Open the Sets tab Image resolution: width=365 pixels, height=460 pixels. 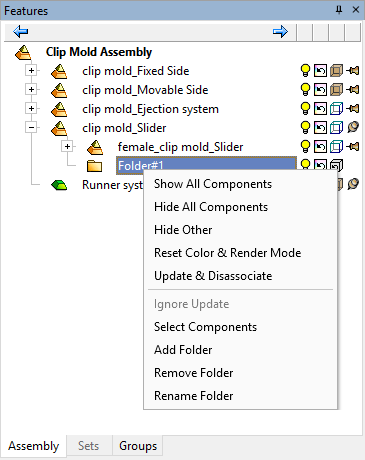(x=88, y=446)
